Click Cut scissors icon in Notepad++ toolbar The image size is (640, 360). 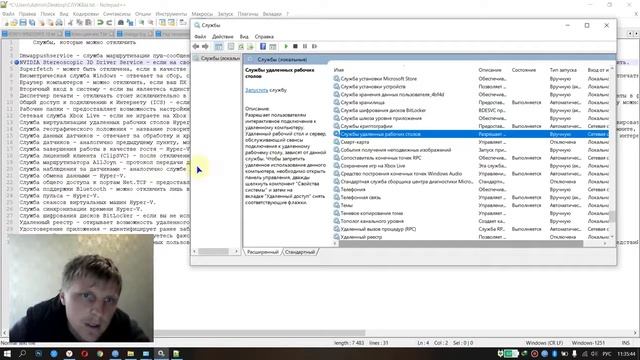click(70, 22)
